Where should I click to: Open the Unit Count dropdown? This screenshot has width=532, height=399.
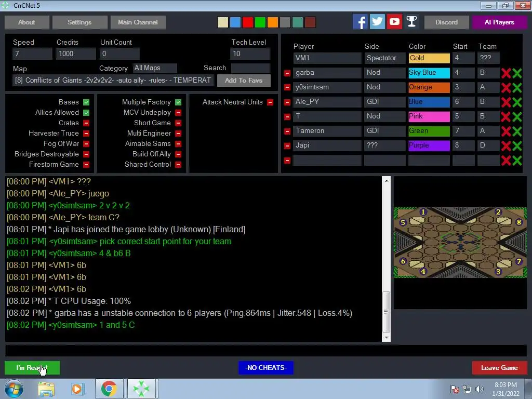pyautogui.click(x=119, y=54)
